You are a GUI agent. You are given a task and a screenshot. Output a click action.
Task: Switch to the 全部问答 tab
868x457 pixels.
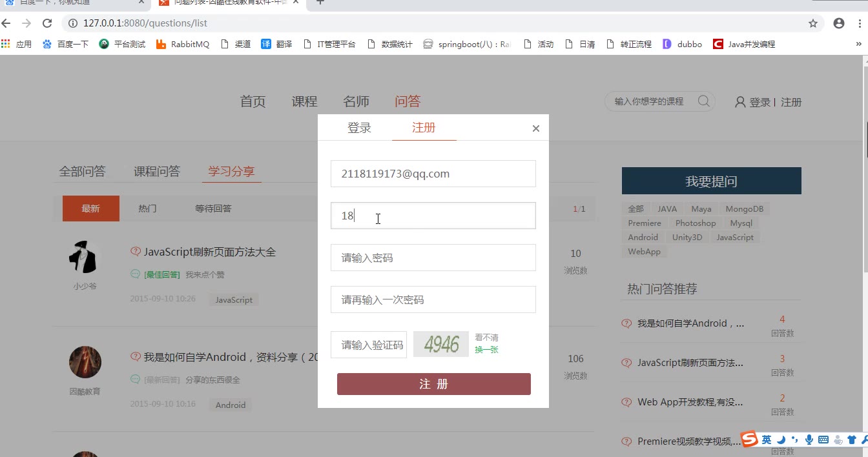[x=82, y=171]
